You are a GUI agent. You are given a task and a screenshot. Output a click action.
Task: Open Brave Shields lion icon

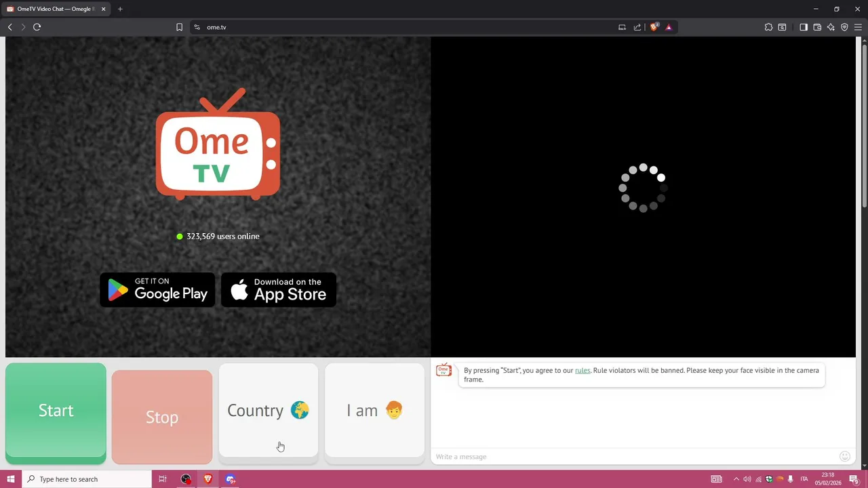[654, 27]
